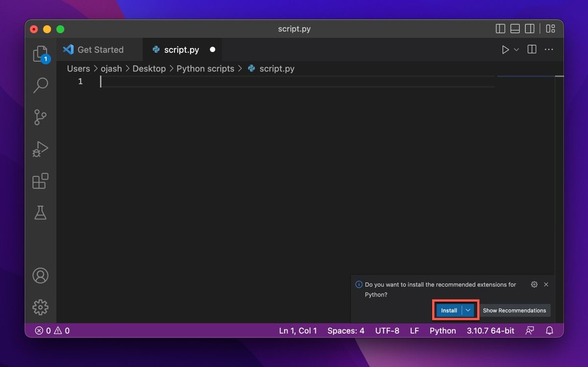The height and width of the screenshot is (367, 588).
Task: Toggle the primary sidebar layout control
Action: (500, 28)
